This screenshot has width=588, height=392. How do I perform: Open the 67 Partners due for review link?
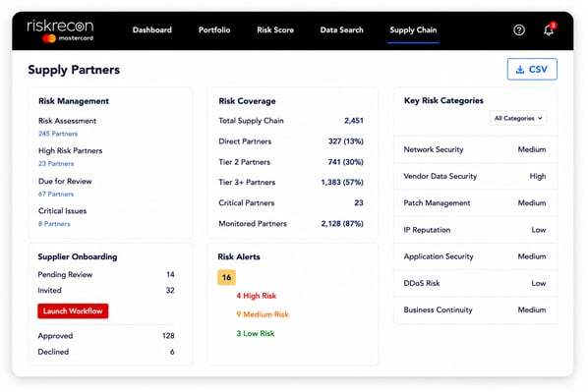tap(56, 195)
